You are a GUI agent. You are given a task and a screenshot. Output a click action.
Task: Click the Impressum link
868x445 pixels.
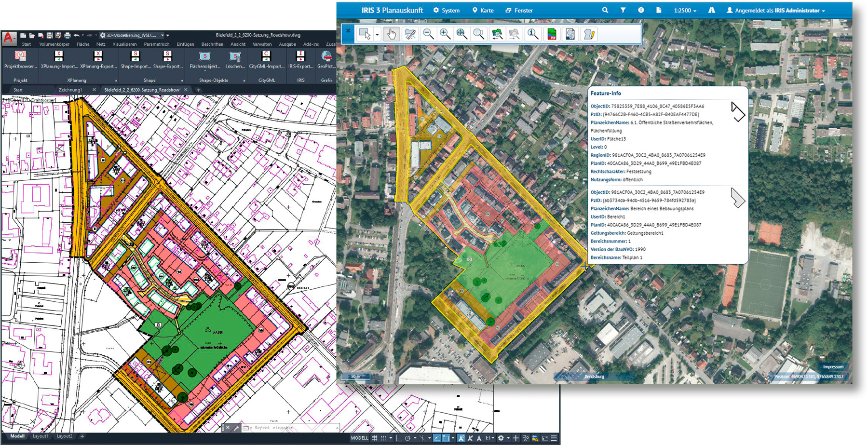(x=833, y=367)
